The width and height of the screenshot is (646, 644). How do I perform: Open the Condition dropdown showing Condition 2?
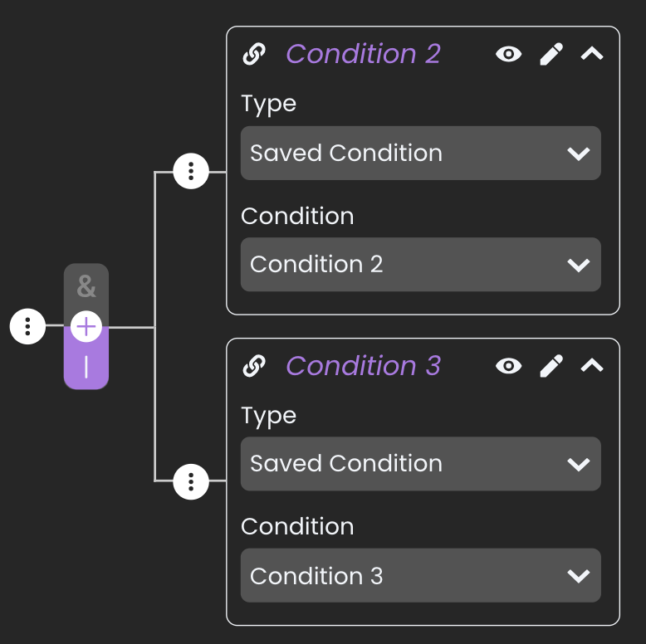[x=421, y=265]
